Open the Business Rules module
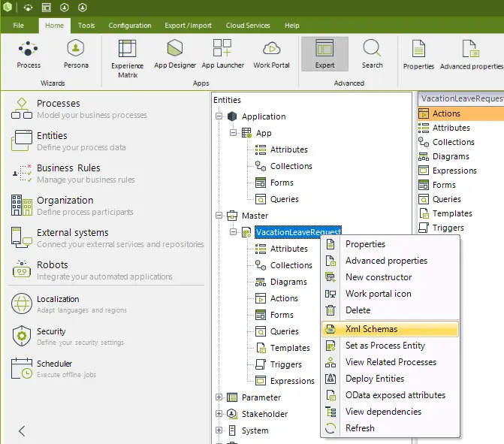The image size is (504, 444). point(74,173)
